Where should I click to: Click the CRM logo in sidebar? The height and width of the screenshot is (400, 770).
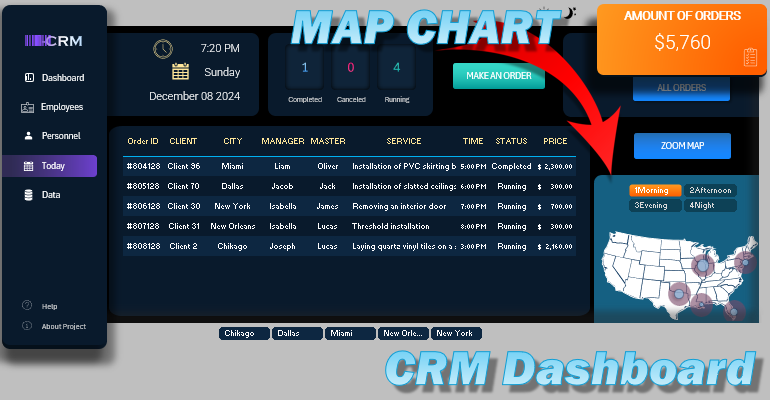[x=54, y=41]
